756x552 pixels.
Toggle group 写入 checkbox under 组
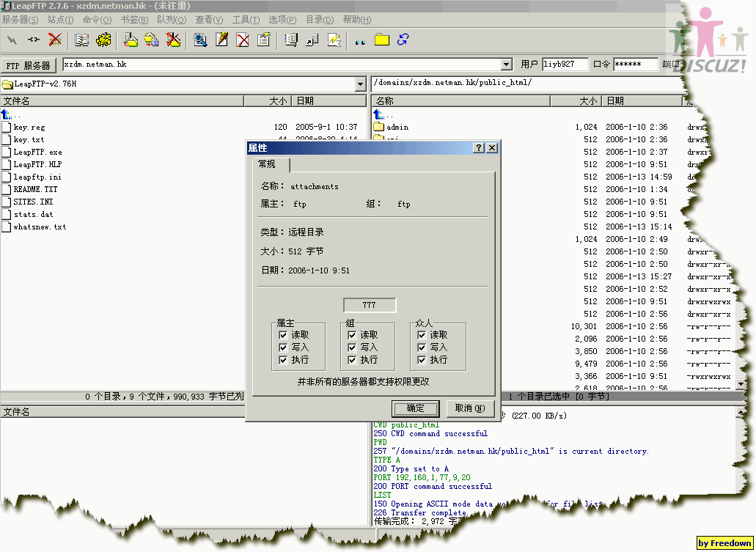(352, 347)
